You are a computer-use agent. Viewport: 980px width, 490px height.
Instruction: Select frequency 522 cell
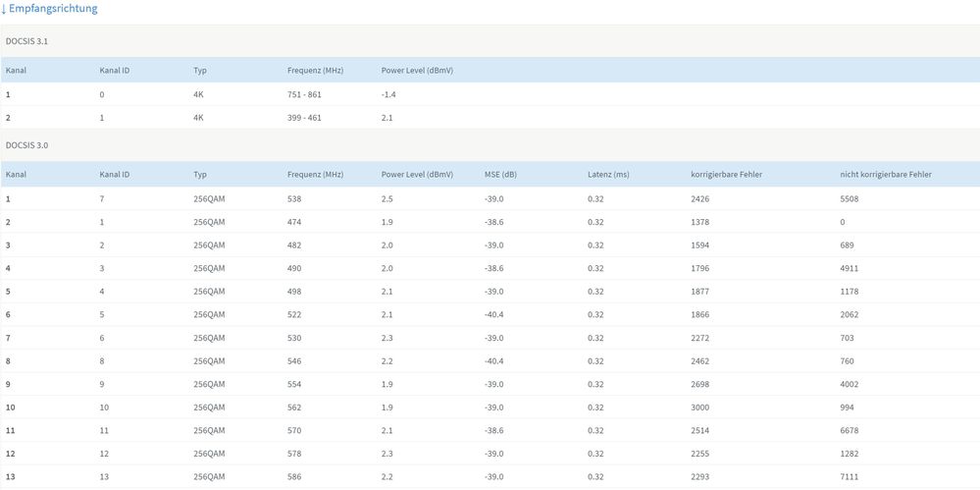294,315
